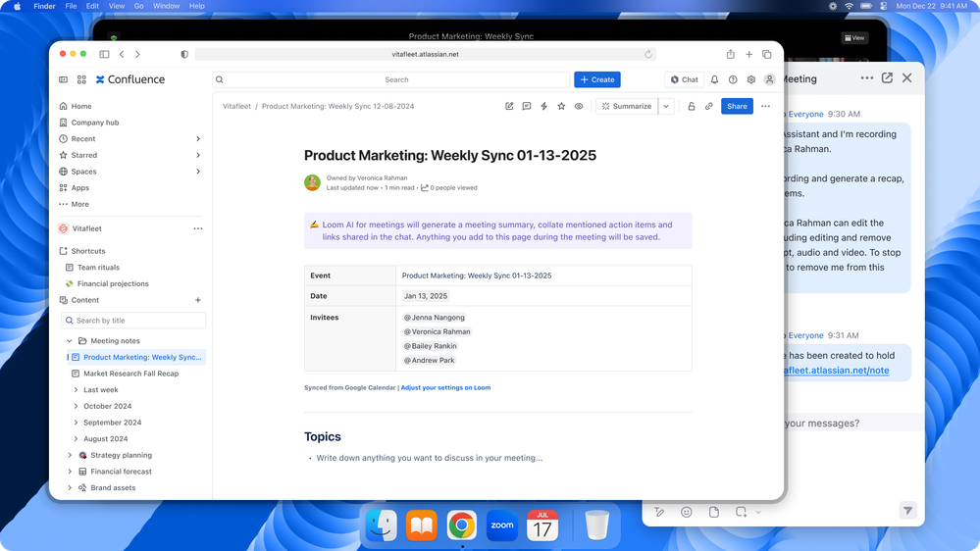Click the Safari share icon
The image size is (980, 551).
tap(731, 54)
